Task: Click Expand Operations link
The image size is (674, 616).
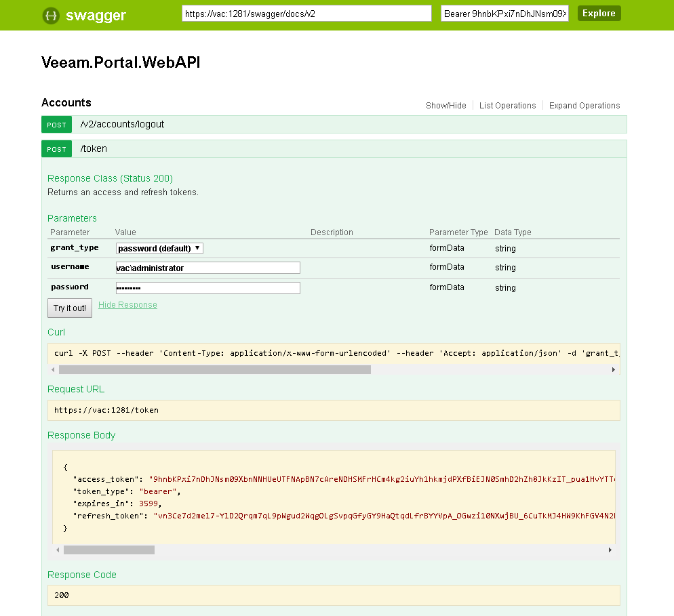Action: 584,106
